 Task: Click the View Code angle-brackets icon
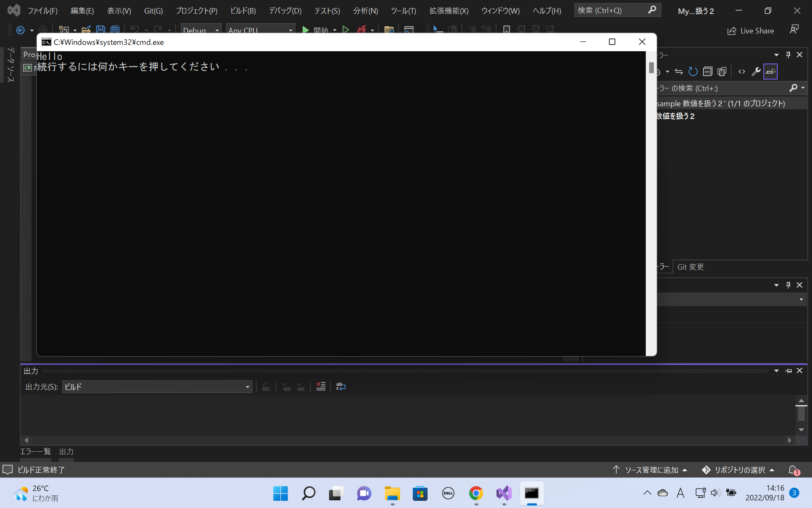(742, 72)
